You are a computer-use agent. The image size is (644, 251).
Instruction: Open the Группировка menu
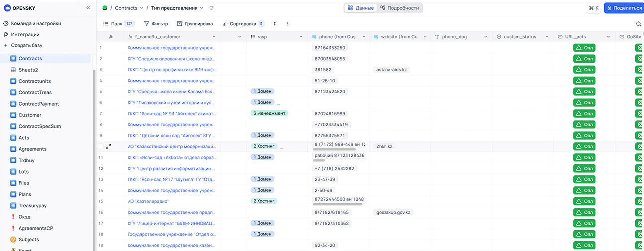195,24
